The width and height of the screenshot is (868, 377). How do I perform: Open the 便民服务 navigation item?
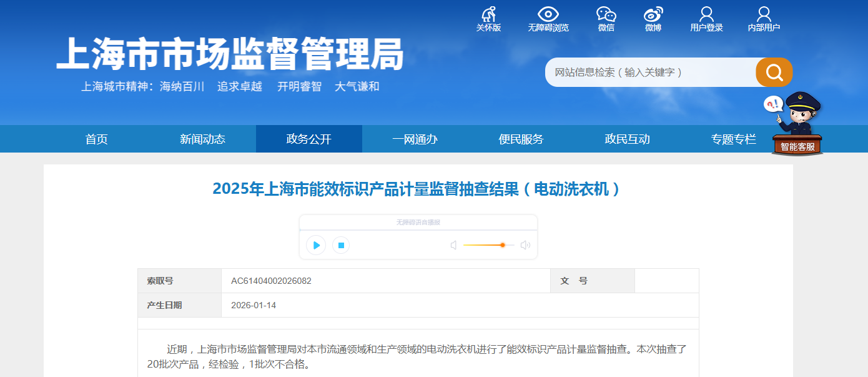(x=521, y=139)
